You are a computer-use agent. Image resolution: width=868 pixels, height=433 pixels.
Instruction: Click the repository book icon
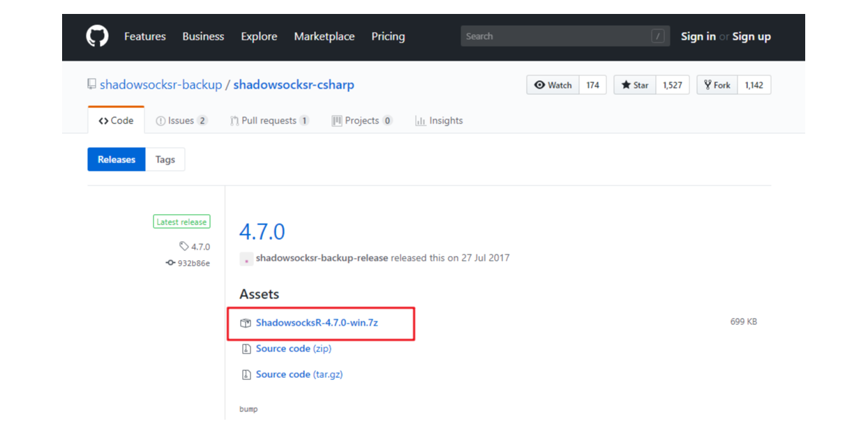pos(91,84)
